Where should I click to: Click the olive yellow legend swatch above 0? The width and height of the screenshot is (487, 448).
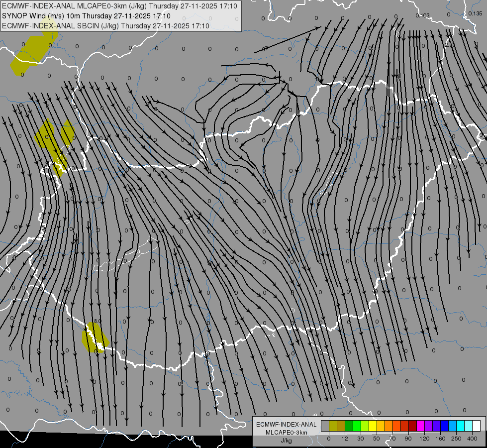point(333,426)
